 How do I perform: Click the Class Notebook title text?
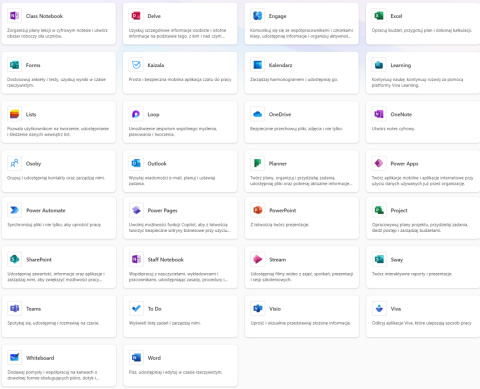(44, 16)
